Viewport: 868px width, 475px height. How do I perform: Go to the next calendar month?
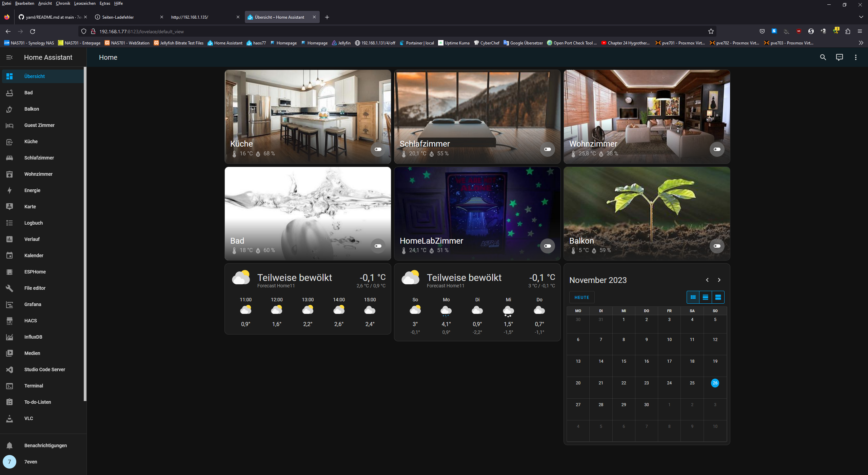click(x=719, y=280)
